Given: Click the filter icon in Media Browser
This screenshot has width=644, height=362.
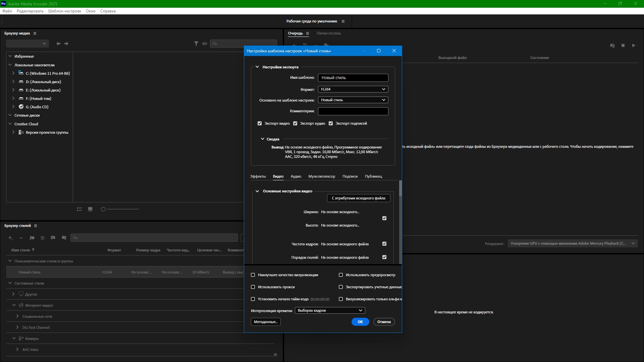Looking at the screenshot, I should pyautogui.click(x=196, y=44).
